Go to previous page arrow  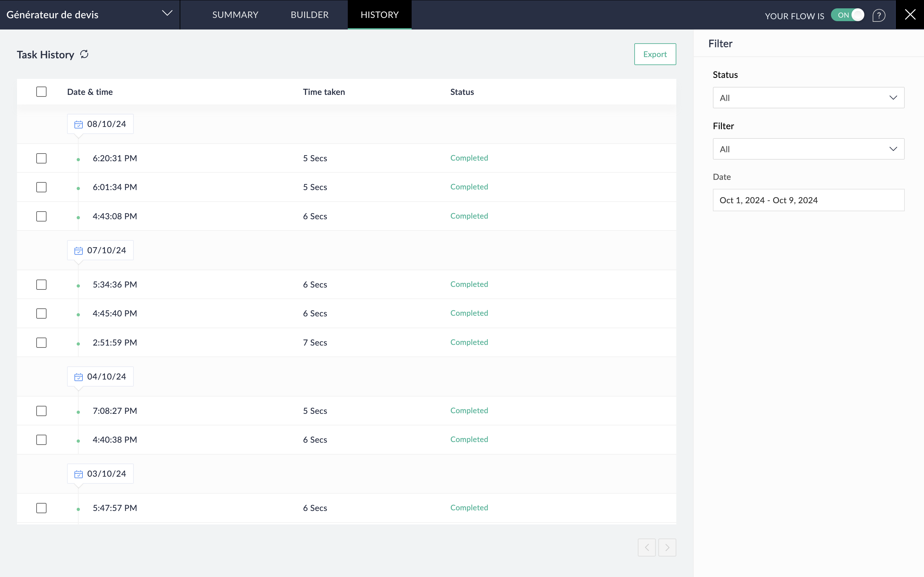point(646,548)
